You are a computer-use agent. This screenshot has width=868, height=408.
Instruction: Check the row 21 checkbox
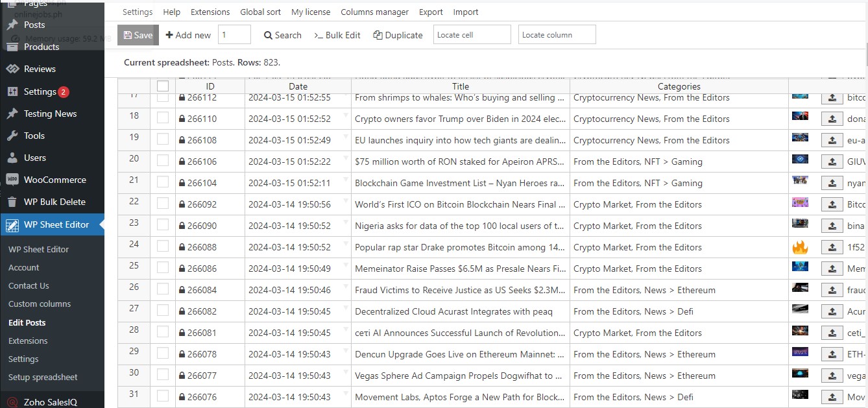click(163, 182)
